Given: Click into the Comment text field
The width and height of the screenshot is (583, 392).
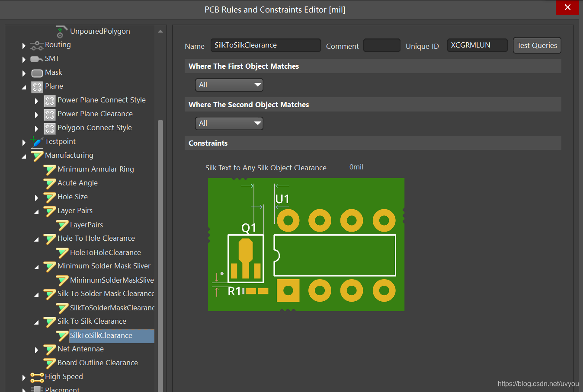Looking at the screenshot, I should pyautogui.click(x=381, y=45).
